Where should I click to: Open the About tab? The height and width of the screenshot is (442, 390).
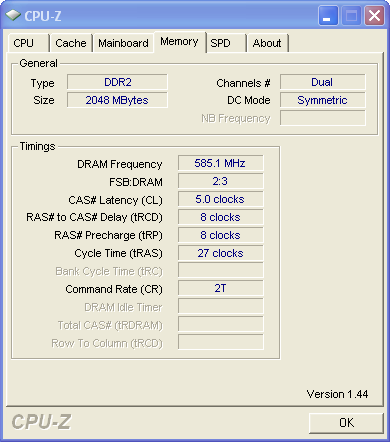[x=267, y=43]
